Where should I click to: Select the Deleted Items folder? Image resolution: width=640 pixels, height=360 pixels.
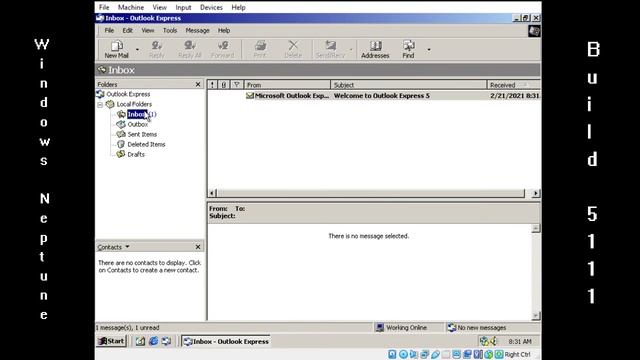pyautogui.click(x=146, y=144)
